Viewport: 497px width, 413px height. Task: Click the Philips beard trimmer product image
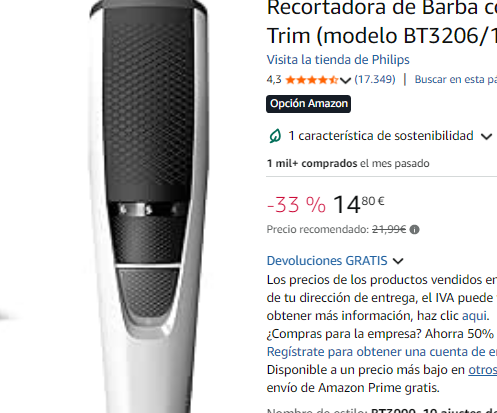click(x=148, y=207)
